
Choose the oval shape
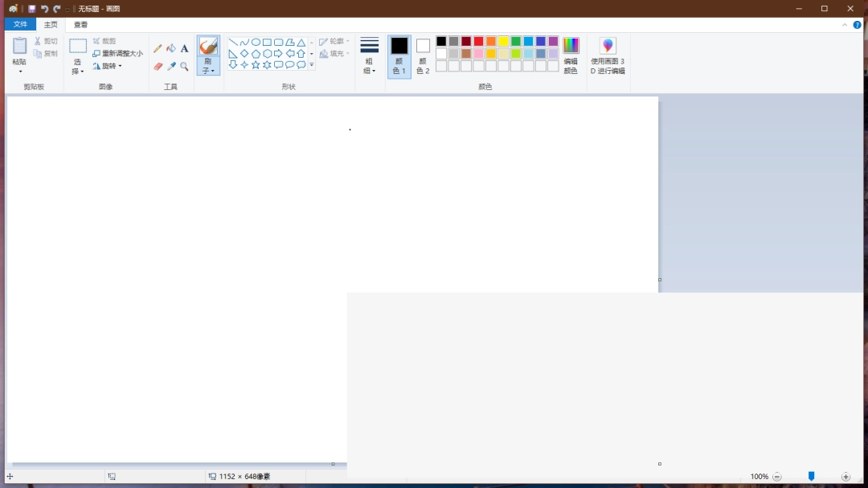(256, 42)
